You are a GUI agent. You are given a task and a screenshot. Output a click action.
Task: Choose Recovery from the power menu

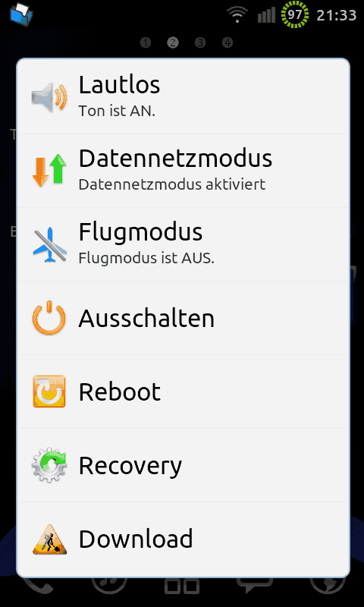(183, 465)
